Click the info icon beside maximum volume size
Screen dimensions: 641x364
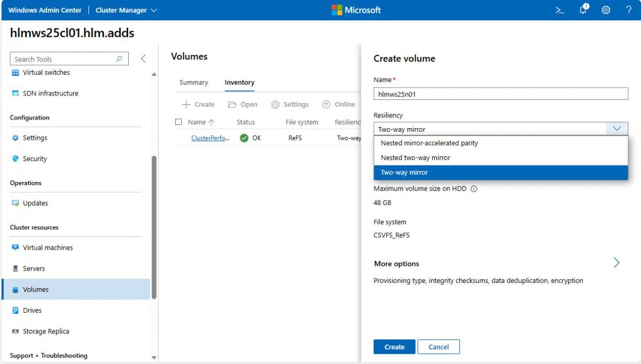pos(474,189)
